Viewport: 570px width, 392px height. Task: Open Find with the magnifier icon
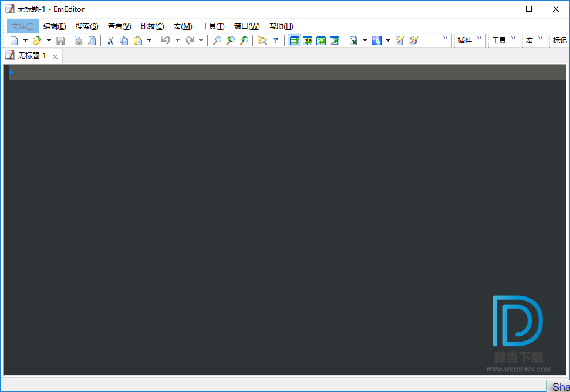click(x=217, y=40)
